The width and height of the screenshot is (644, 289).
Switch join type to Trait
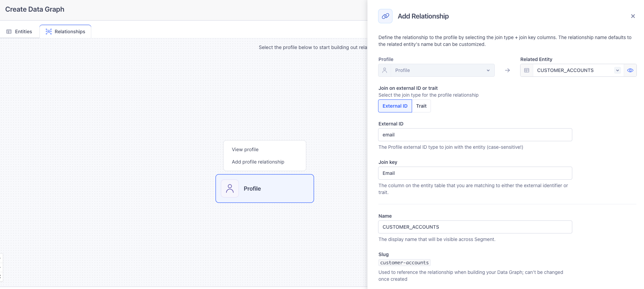point(421,106)
